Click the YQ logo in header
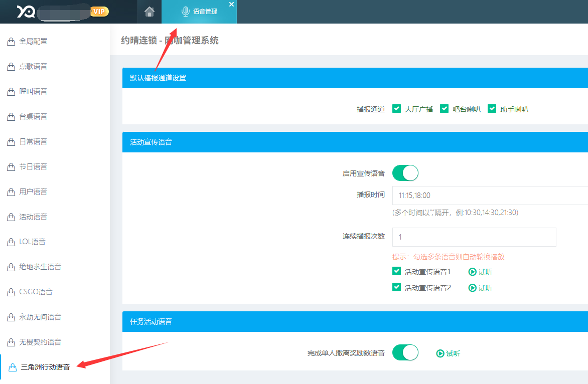588x384 pixels. coord(26,12)
